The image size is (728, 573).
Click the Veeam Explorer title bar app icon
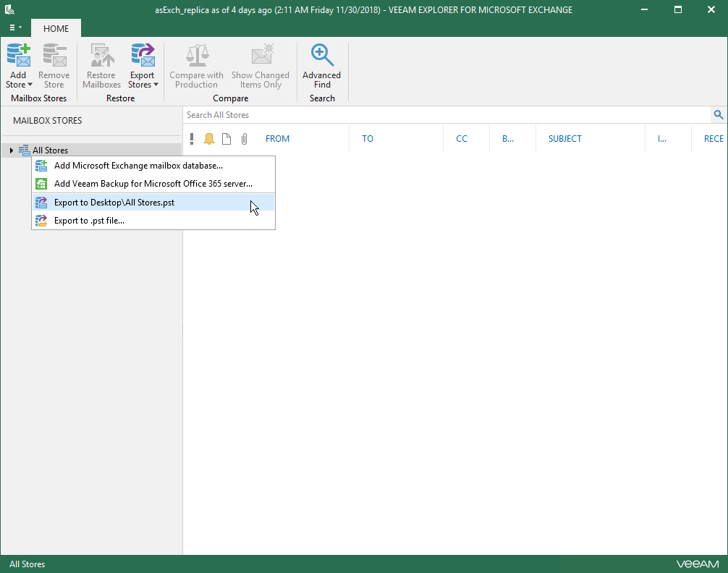(x=9, y=9)
